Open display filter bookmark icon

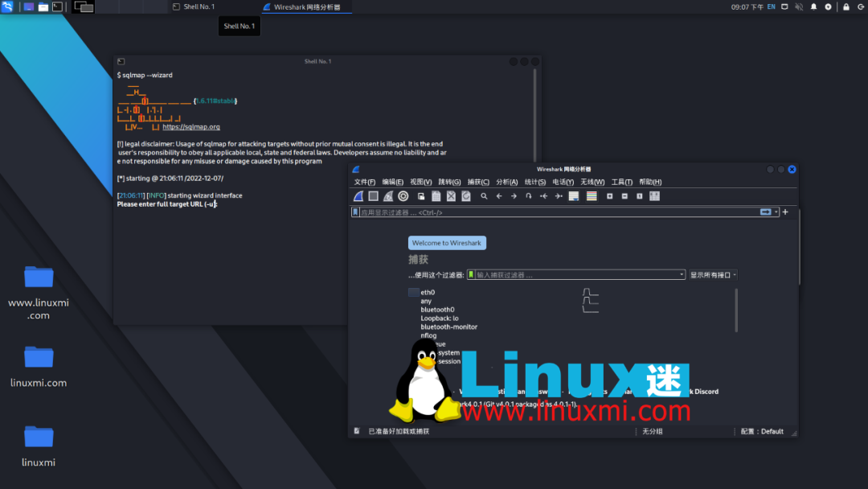coord(355,212)
